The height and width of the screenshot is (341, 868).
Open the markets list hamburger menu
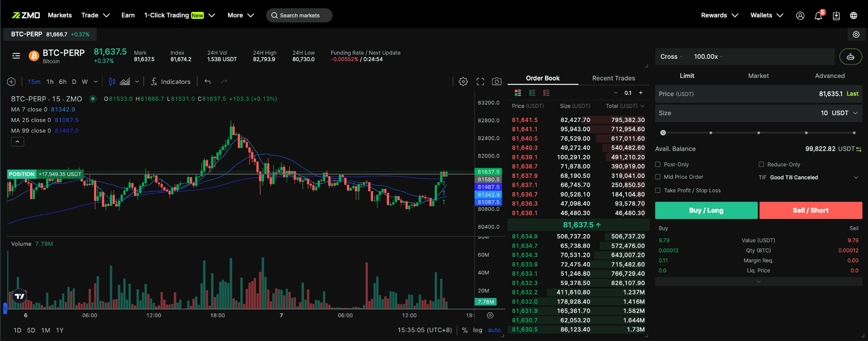point(16,55)
